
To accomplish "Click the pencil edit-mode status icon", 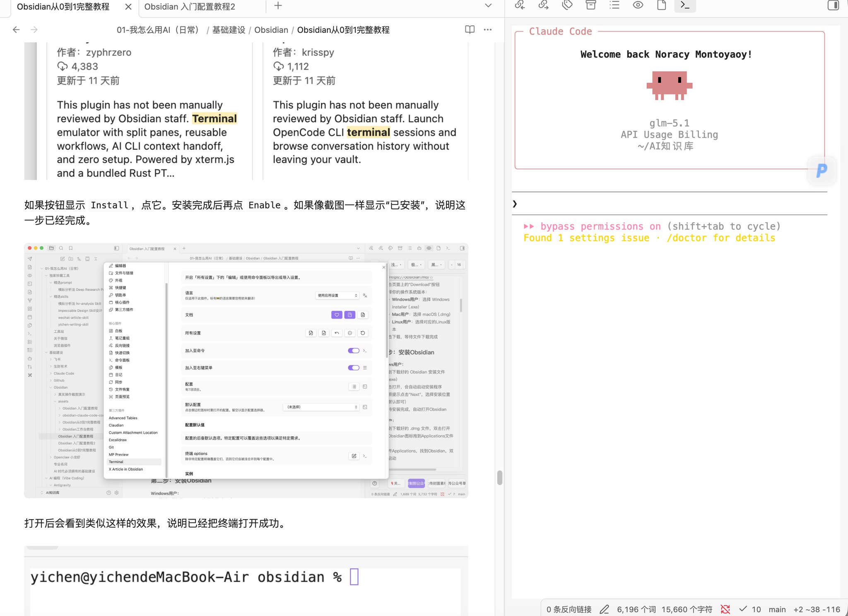I will 605,609.
